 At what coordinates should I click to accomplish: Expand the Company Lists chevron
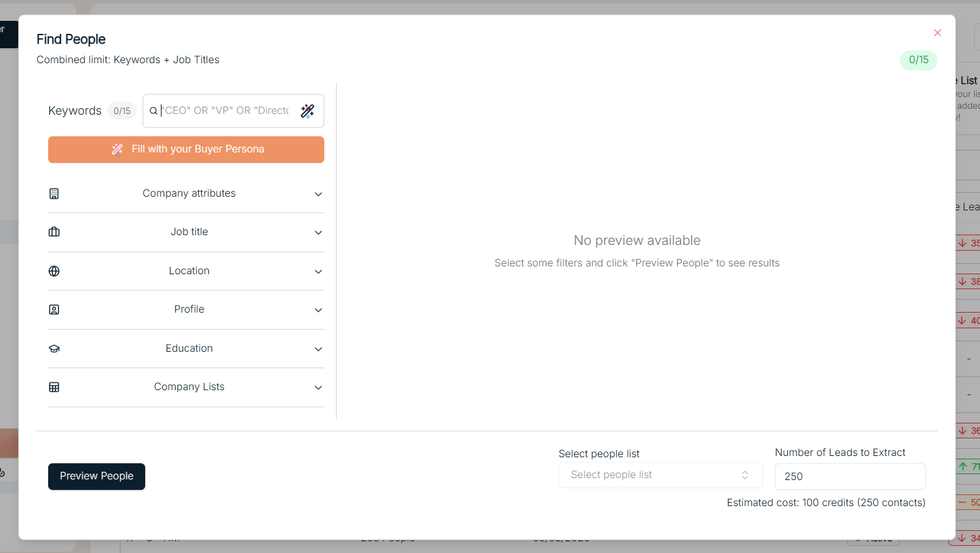click(x=318, y=388)
